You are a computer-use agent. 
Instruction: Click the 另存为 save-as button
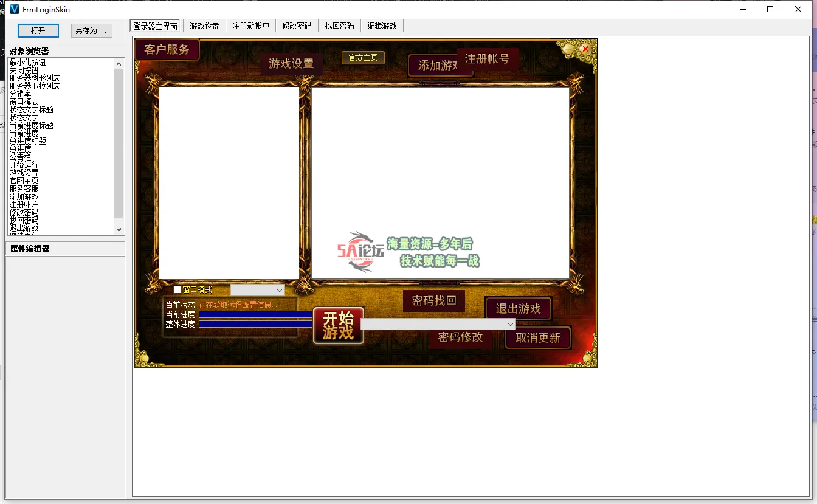coord(91,30)
